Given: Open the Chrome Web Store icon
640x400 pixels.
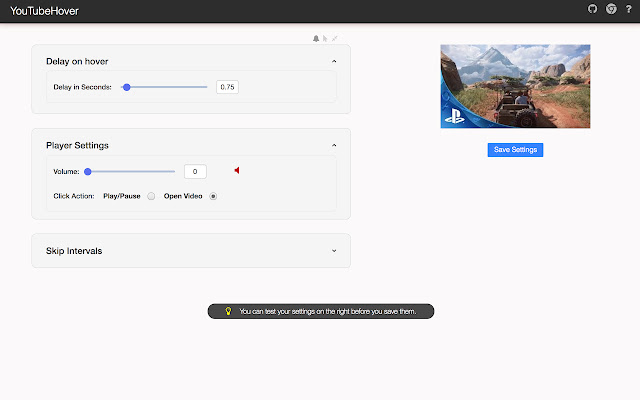Looking at the screenshot, I should (x=611, y=9).
